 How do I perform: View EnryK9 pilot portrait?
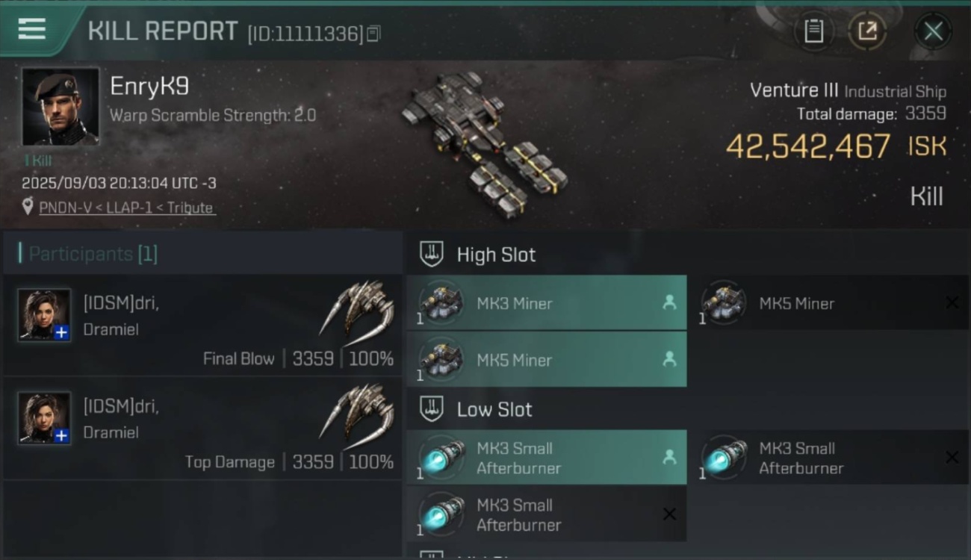click(61, 107)
